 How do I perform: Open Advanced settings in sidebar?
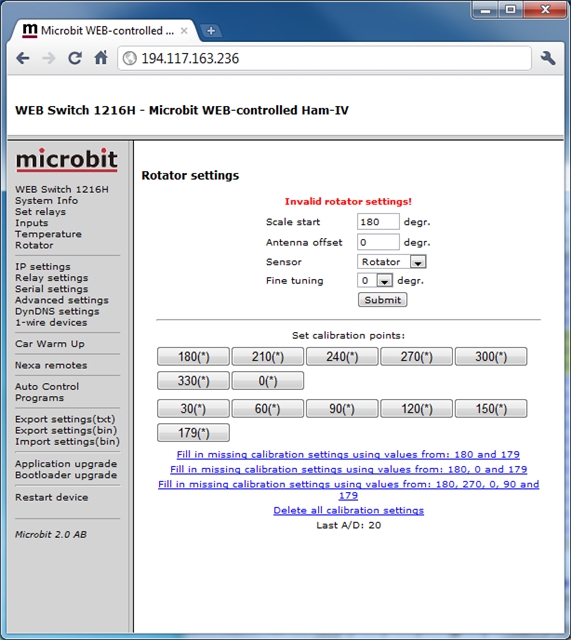tap(62, 300)
